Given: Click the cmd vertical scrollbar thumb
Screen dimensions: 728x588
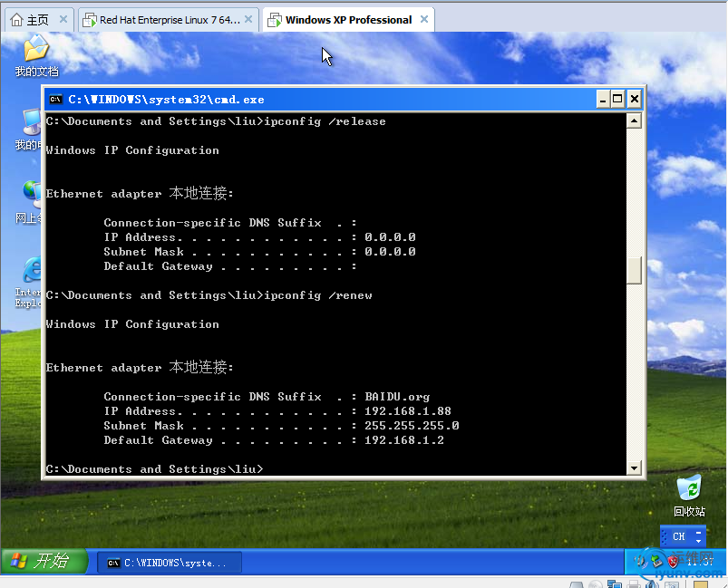Looking at the screenshot, I should (x=634, y=270).
